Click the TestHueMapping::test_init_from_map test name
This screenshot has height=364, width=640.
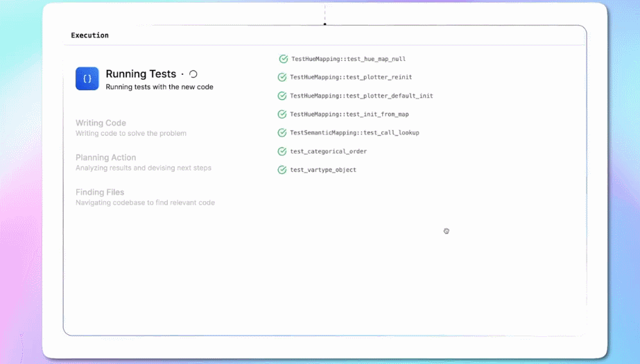[349, 114]
